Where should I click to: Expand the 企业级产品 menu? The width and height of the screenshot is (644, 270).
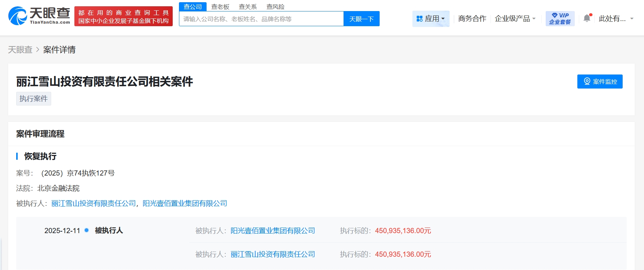pyautogui.click(x=515, y=18)
